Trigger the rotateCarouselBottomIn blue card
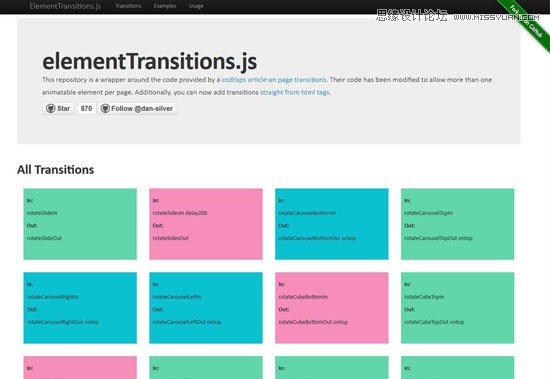The image size is (550, 379). click(x=332, y=224)
